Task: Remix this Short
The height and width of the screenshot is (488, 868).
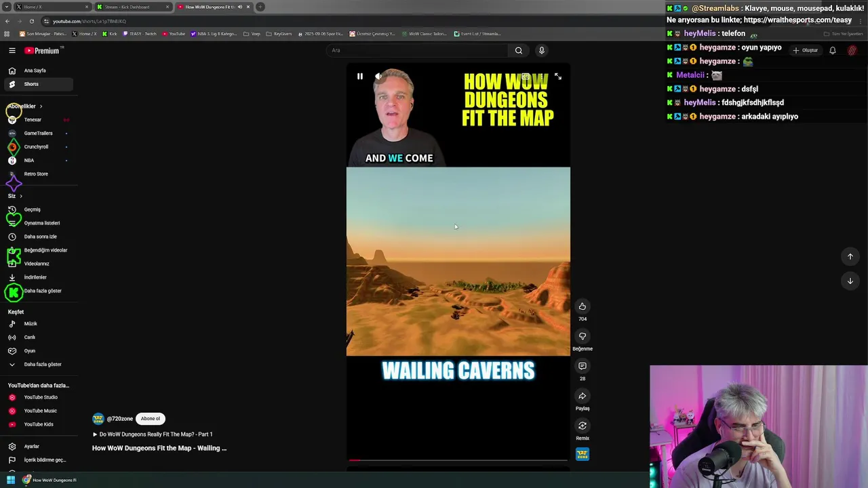Action: (583, 426)
